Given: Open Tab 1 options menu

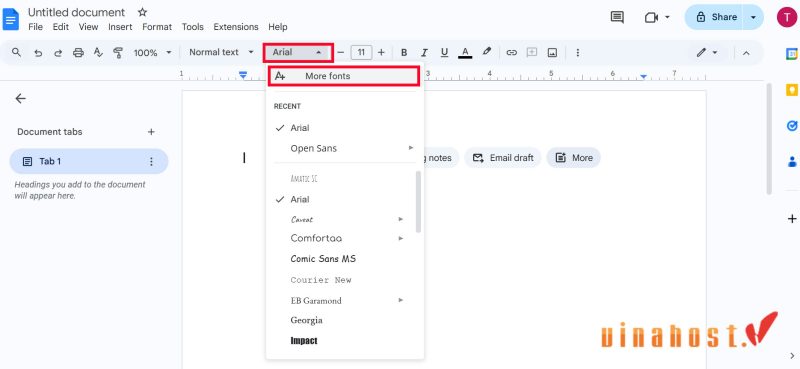Looking at the screenshot, I should click(151, 161).
